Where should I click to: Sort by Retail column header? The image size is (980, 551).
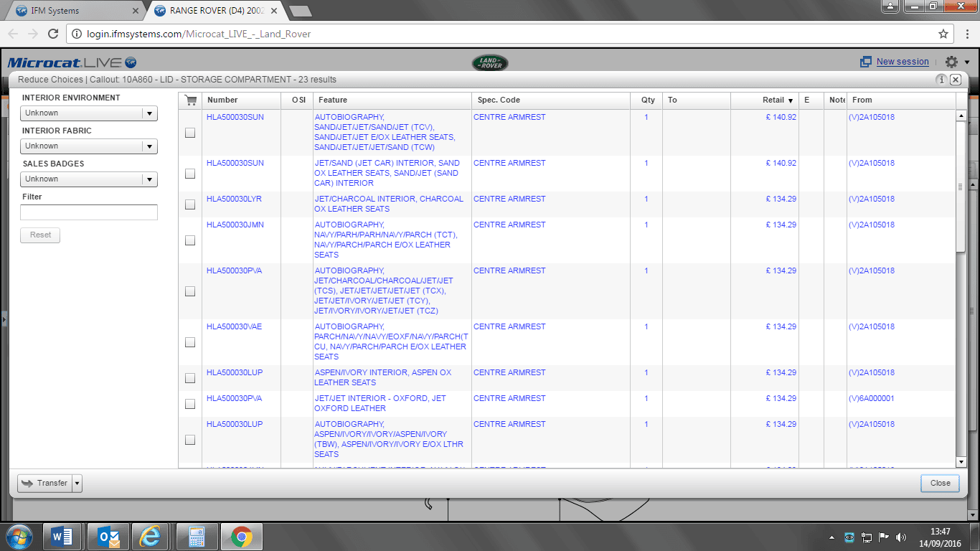(x=765, y=100)
